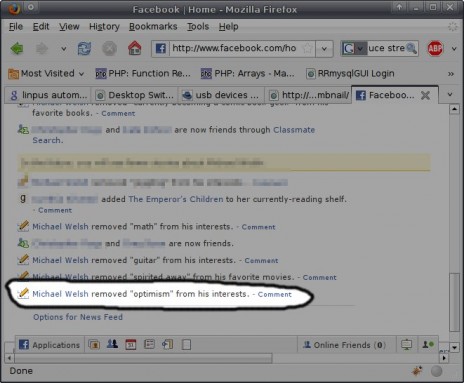Click the friends icon beside Classmate story
The image size is (464, 383).
(x=23, y=129)
